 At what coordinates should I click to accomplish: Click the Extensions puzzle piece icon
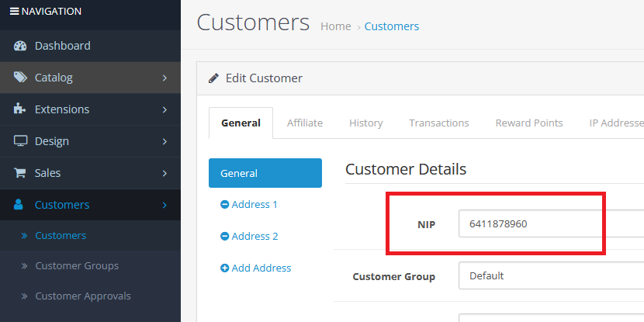coord(19,109)
